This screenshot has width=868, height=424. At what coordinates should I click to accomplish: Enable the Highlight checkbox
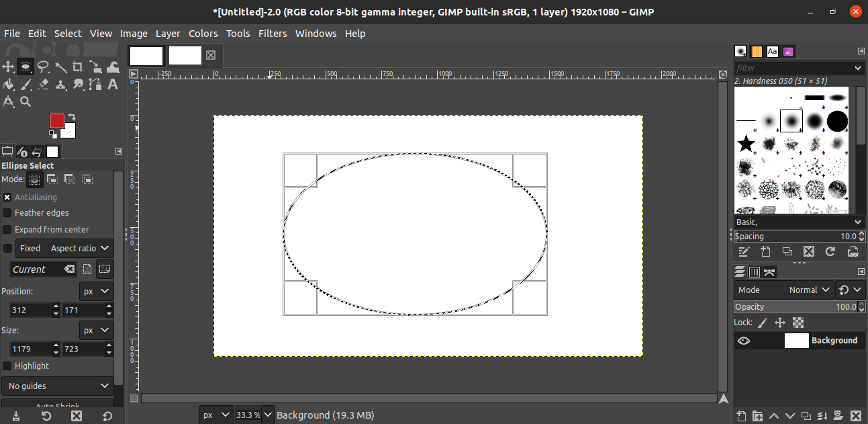[x=7, y=366]
